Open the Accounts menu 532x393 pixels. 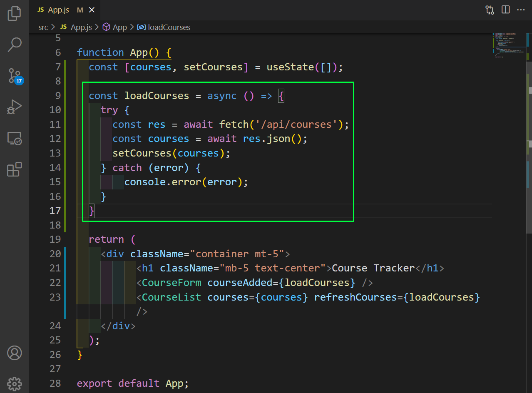tap(14, 353)
